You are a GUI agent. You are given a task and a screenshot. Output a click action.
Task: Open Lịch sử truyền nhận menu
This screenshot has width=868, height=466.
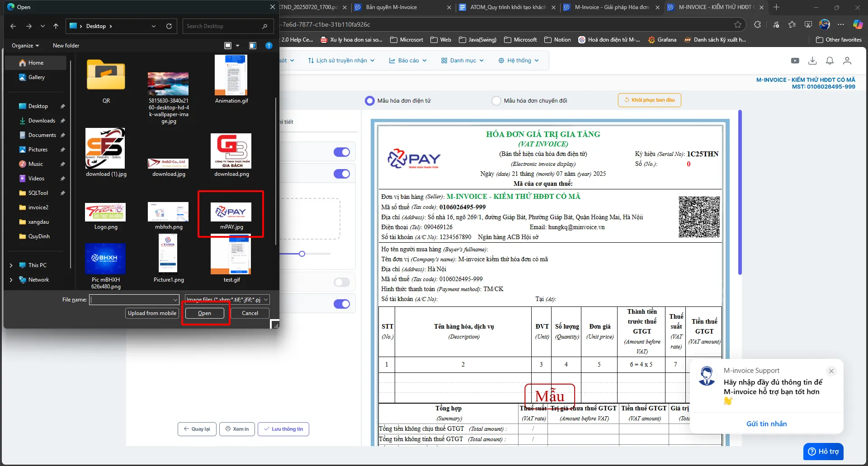(x=341, y=61)
